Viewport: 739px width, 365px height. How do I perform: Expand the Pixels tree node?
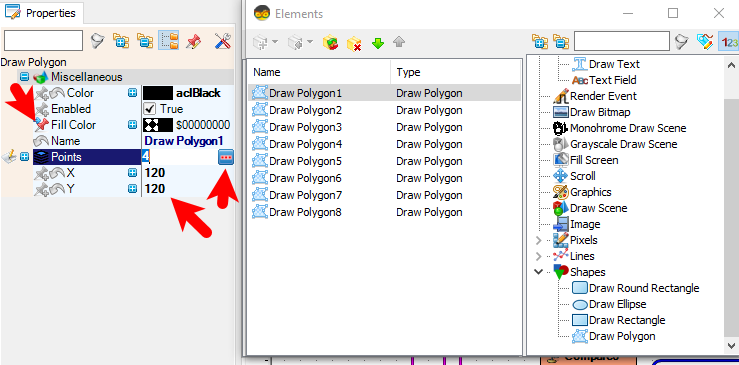[539, 241]
